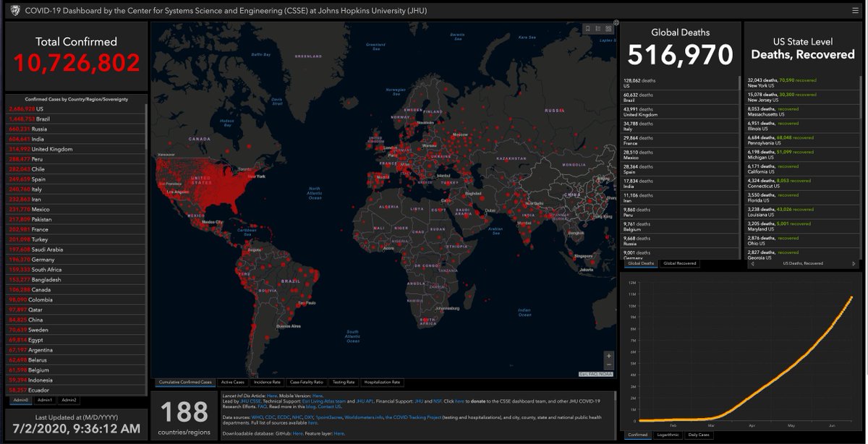Viewport: 868px width, 444px height.
Task: Select Russia in confirmed cases list
Action: tap(76, 129)
